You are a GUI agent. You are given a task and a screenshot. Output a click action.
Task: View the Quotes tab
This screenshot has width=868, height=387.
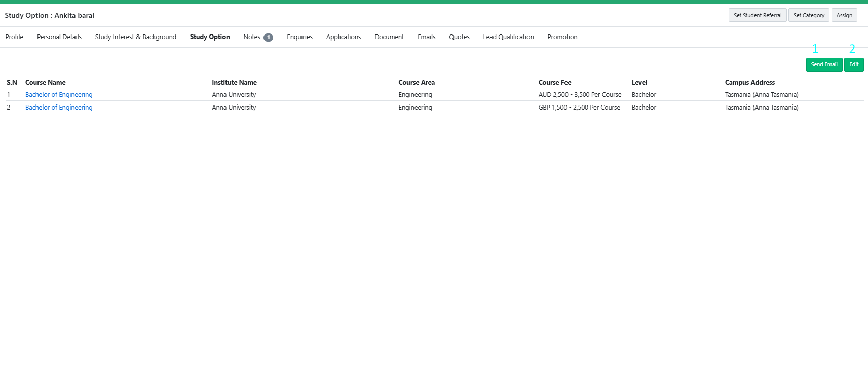(459, 37)
